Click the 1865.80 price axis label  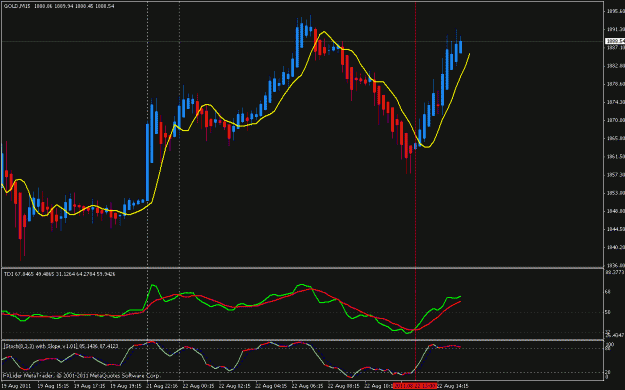click(x=615, y=138)
